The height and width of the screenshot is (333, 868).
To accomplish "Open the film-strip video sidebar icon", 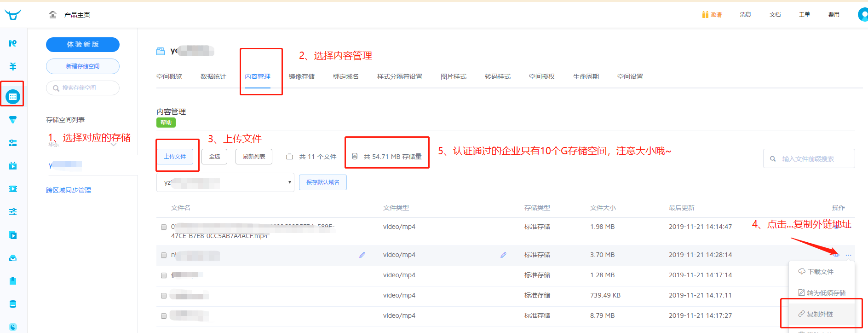I will [x=13, y=189].
